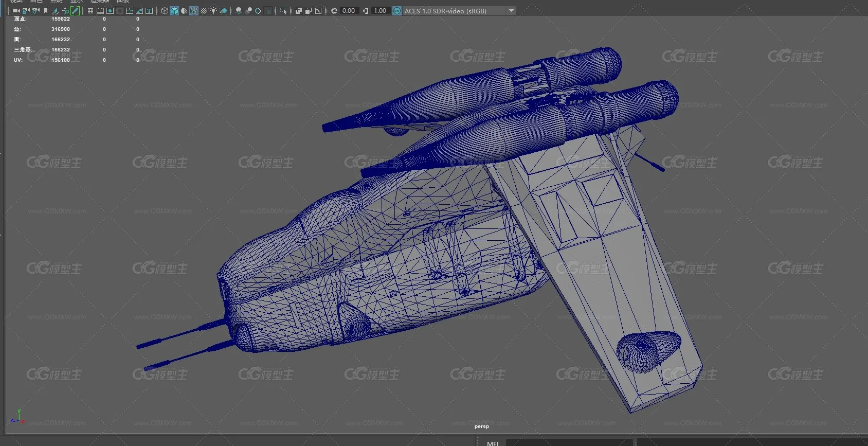Click the 顶点 heads-up label
The image size is (868, 446).
20,19
